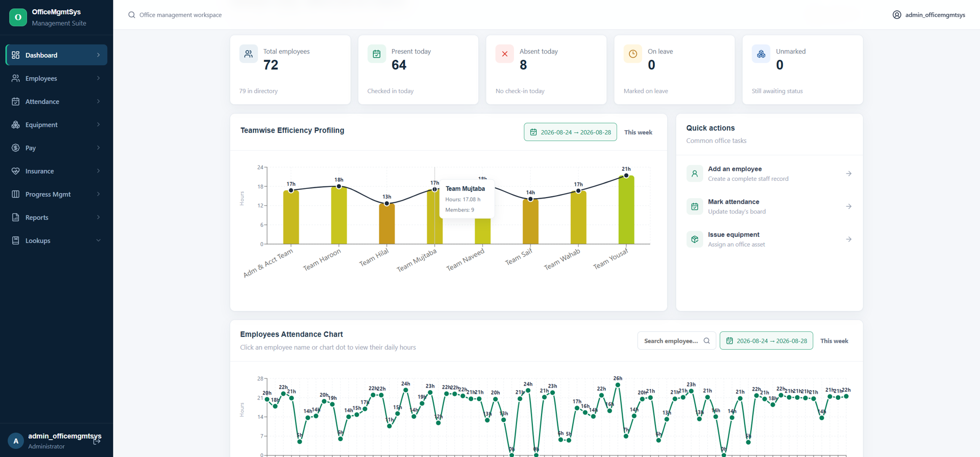Click arrow icon on Add an employee row
Screen dimensions: 980x457
pyautogui.click(x=849, y=174)
